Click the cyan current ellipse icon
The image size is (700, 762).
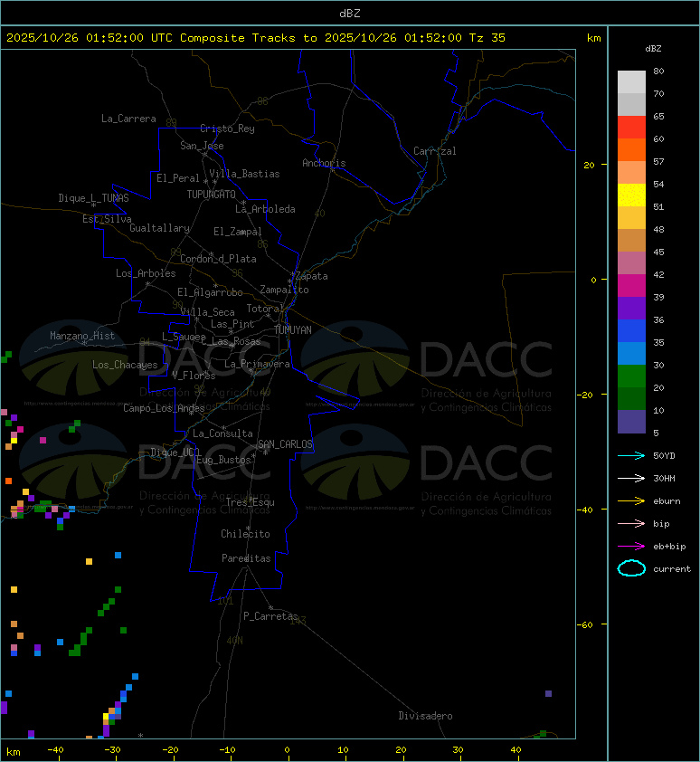point(631,568)
